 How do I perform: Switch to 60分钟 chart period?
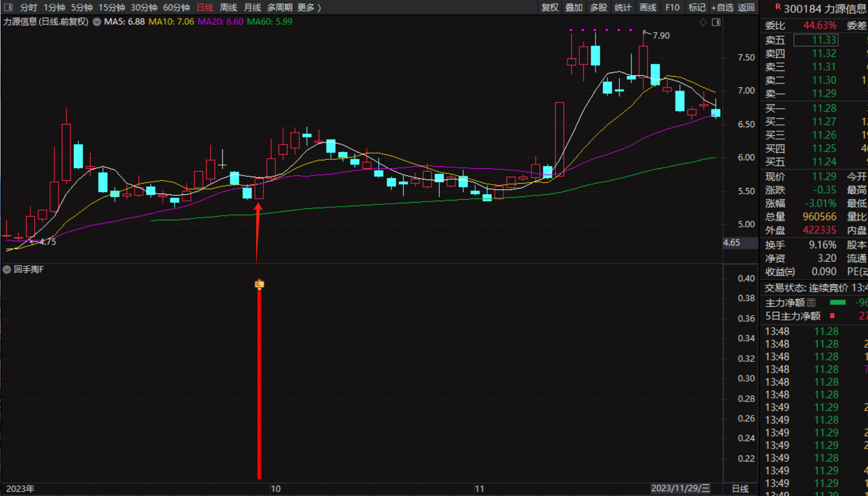(x=176, y=7)
